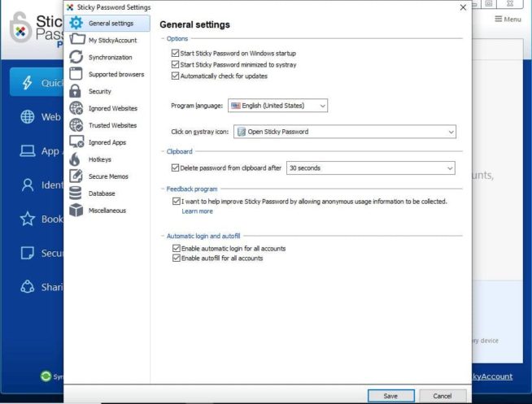The height and width of the screenshot is (404, 532).
Task: Click the Security padlock icon
Action: pyautogui.click(x=75, y=91)
